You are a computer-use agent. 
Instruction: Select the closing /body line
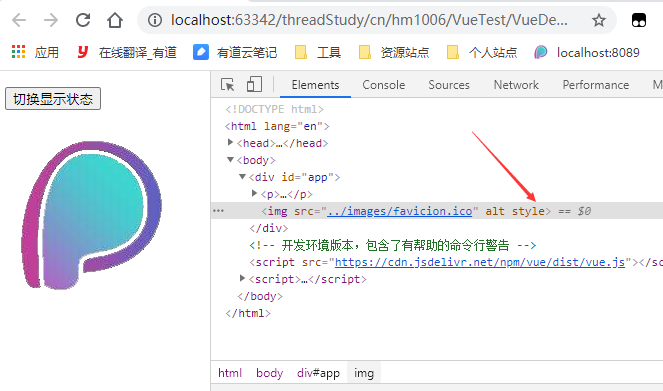click(260, 296)
